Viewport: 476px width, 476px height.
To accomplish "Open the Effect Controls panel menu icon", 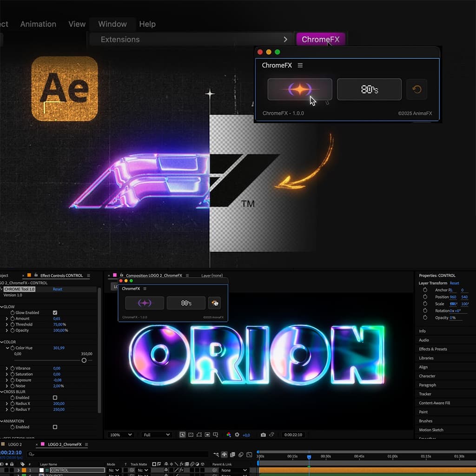I will point(88,276).
